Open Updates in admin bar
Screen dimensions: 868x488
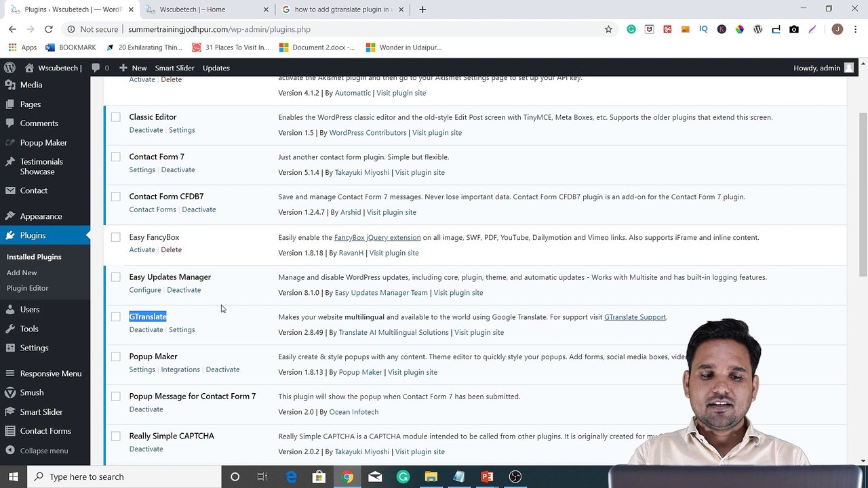tap(216, 68)
